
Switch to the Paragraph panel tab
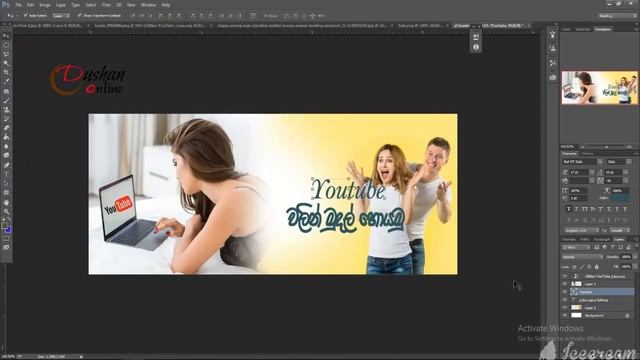pos(602,240)
